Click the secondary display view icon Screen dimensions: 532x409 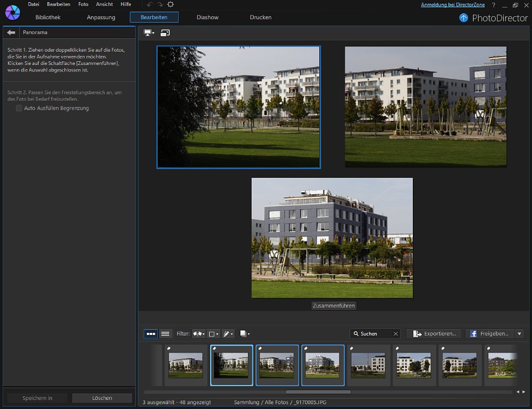click(165, 32)
